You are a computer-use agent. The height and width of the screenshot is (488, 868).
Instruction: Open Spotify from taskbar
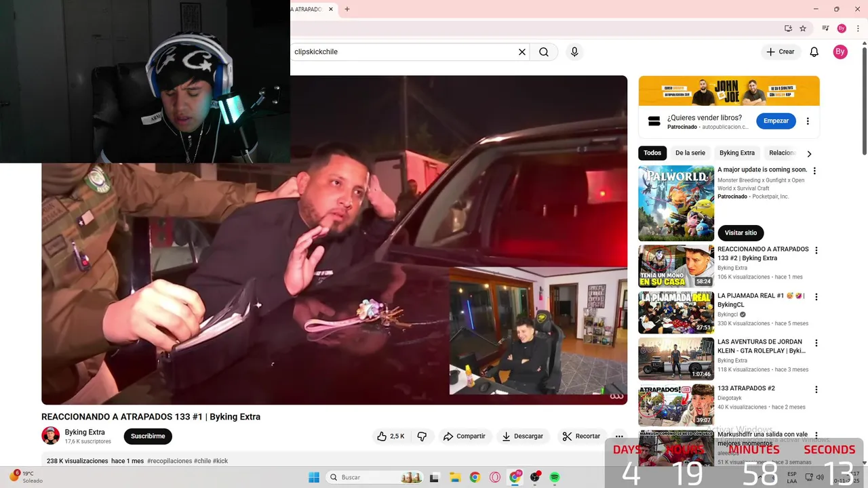pos(555,477)
